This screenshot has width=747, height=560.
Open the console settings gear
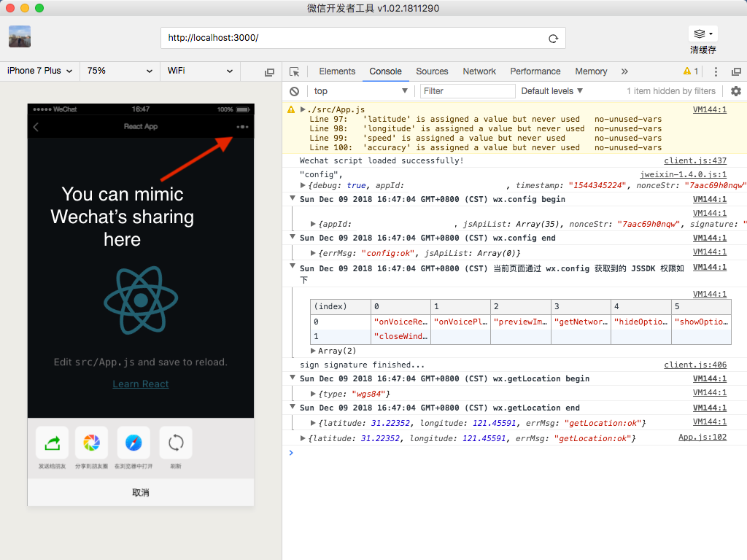735,90
